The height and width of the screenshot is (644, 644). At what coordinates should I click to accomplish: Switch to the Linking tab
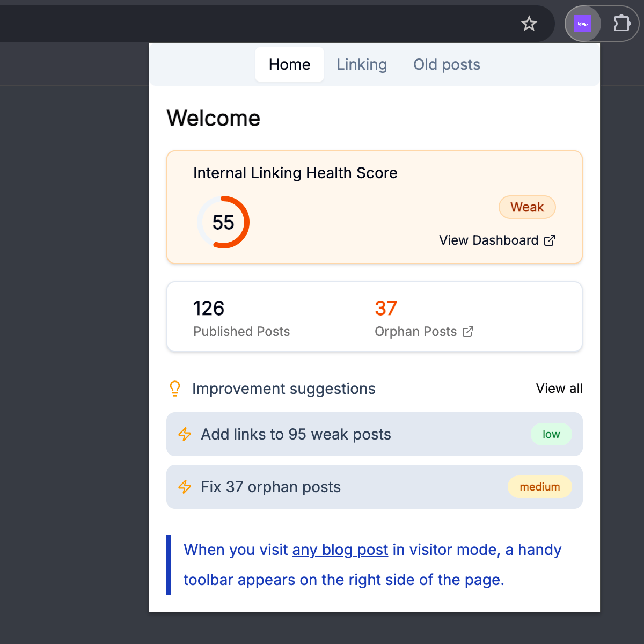tap(362, 64)
